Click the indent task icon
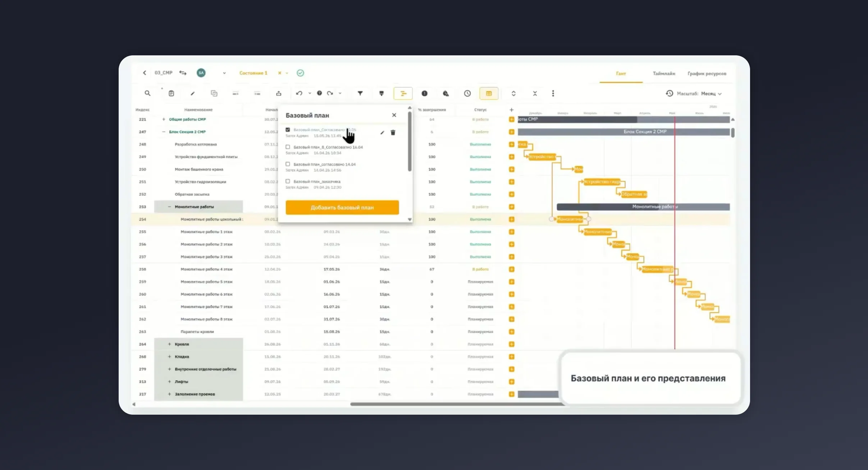 click(x=257, y=93)
